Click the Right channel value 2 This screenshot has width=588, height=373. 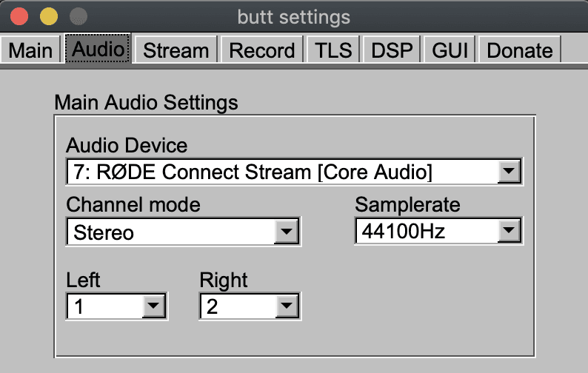point(237,306)
